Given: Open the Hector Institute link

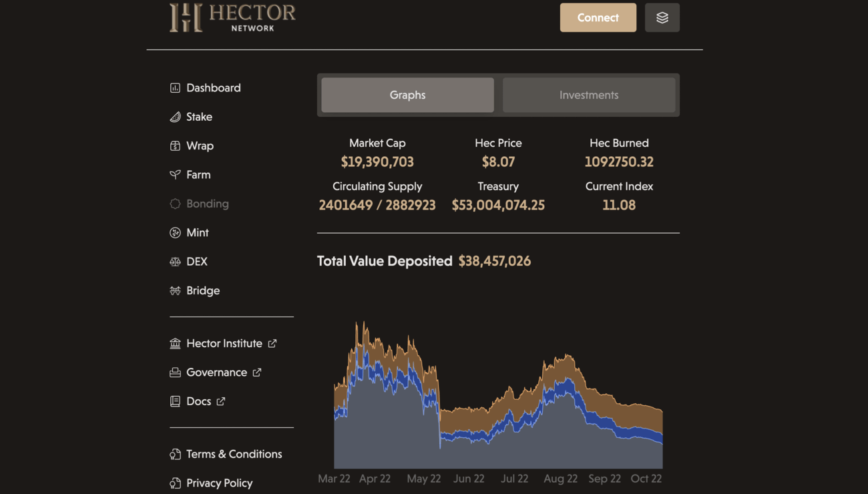Looking at the screenshot, I should [223, 343].
